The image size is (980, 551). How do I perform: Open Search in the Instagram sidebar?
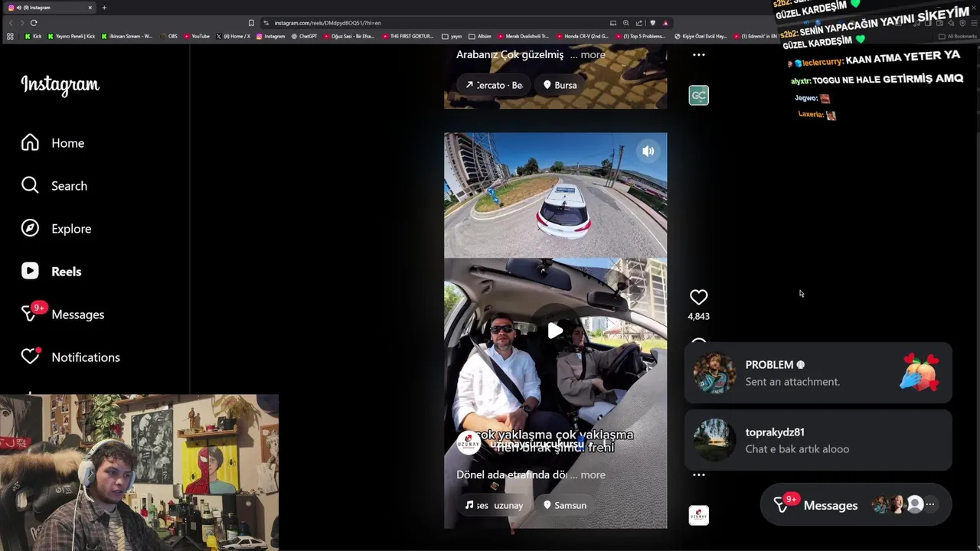(54, 186)
